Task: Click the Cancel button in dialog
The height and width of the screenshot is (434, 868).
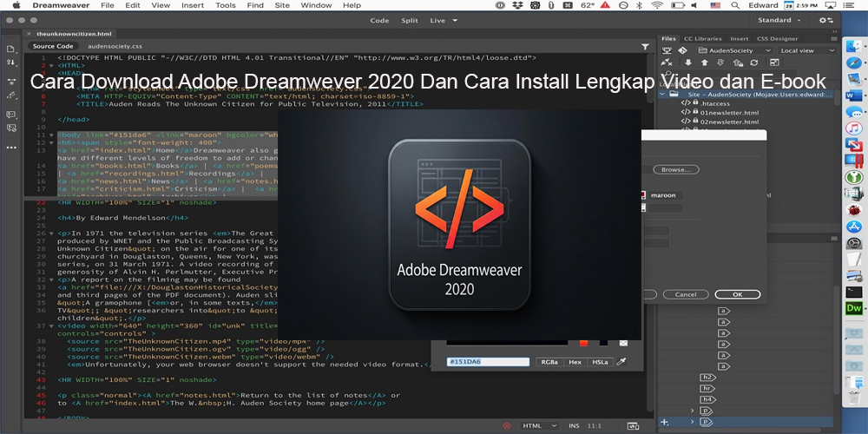Action: [686, 294]
